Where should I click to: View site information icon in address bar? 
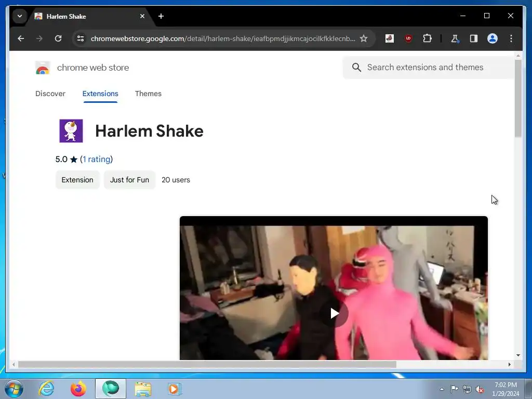[81, 38]
